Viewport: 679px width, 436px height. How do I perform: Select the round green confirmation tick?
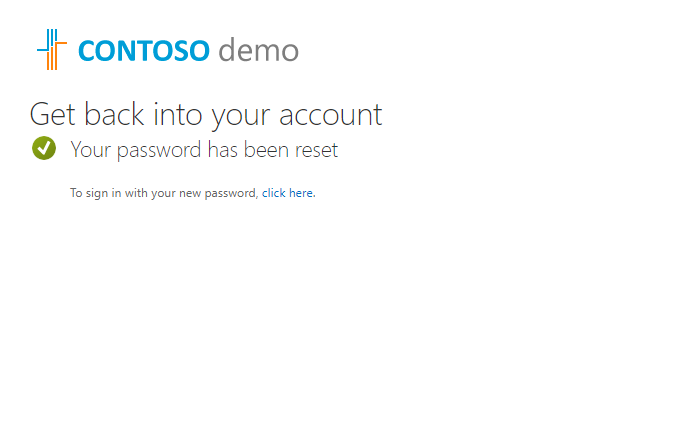[x=44, y=148]
